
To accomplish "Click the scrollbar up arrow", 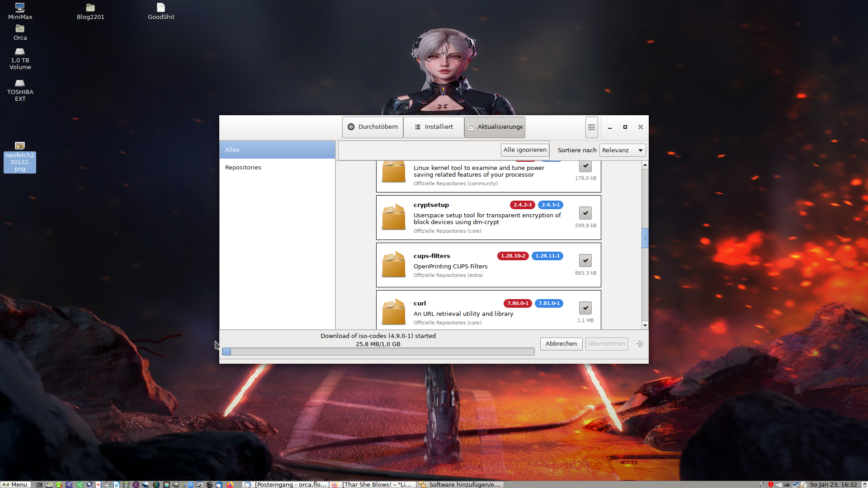I will click(645, 165).
